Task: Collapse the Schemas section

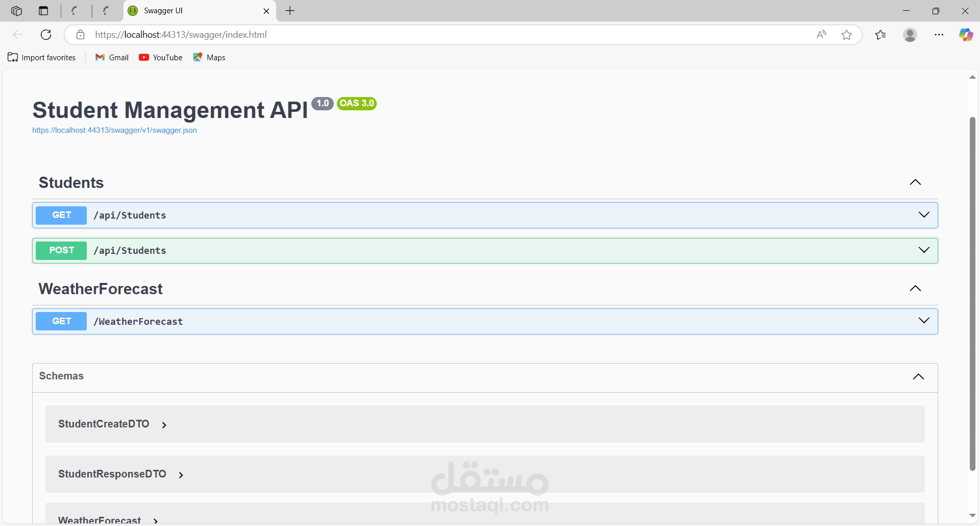Action: click(918, 377)
